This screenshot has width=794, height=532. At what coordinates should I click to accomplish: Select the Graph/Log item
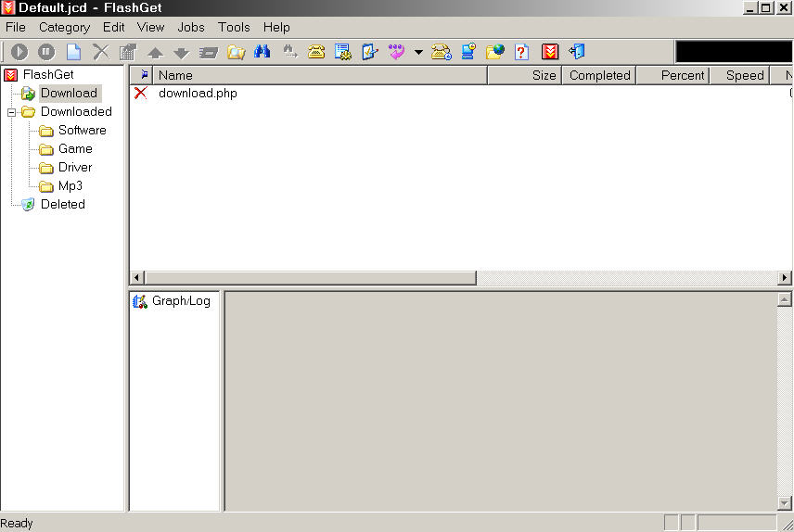point(181,301)
